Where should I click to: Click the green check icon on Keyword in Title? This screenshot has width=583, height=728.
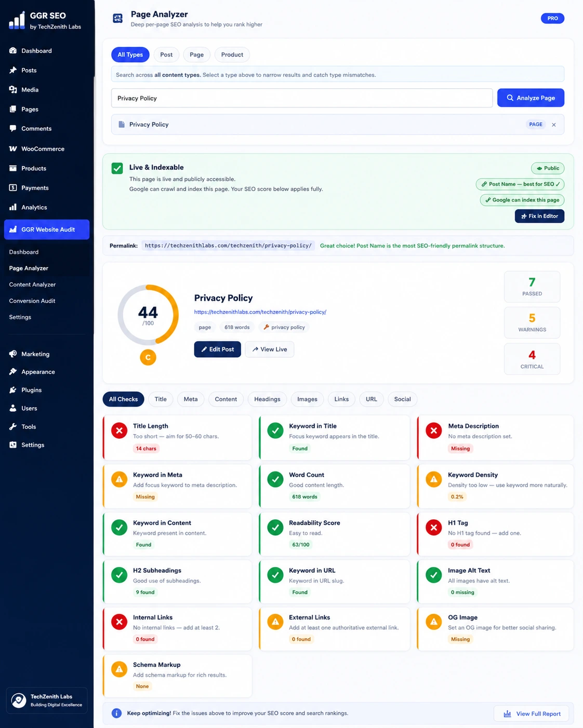tap(275, 430)
